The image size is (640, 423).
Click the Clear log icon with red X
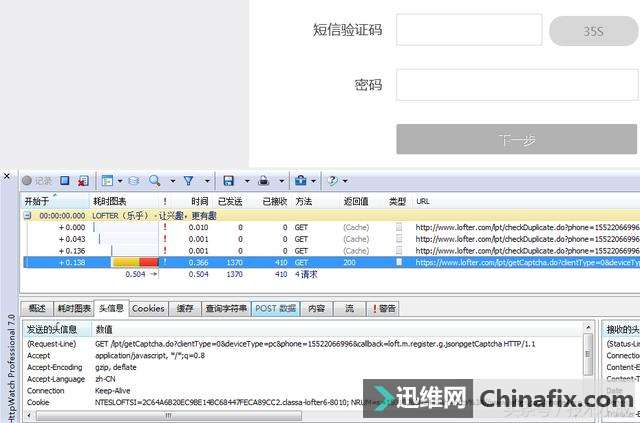click(83, 181)
